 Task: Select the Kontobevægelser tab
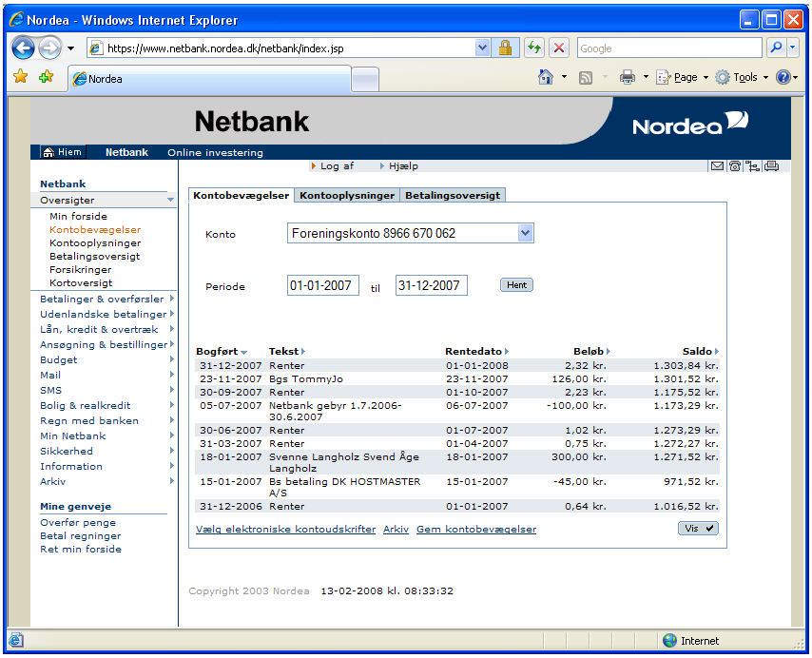coord(242,195)
